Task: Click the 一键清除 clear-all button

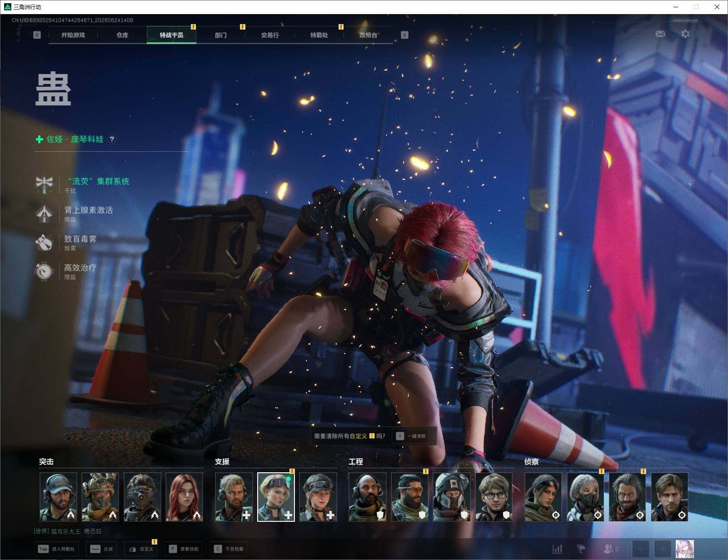Action: (x=411, y=436)
